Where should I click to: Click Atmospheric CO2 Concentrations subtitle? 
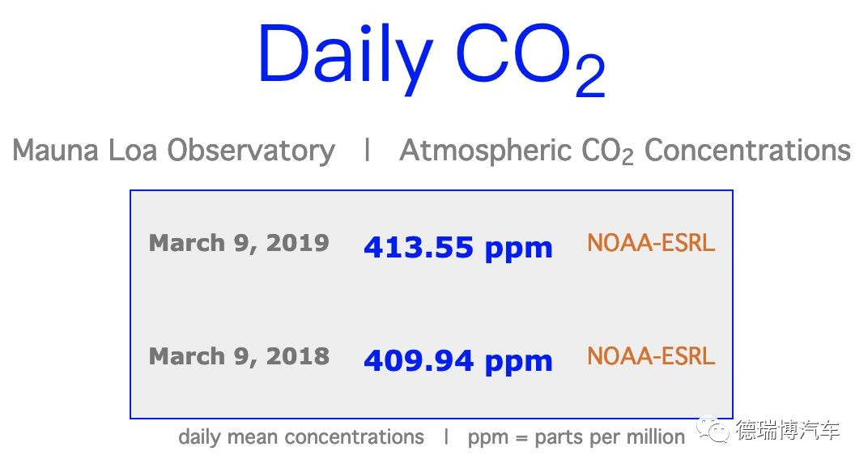coord(625,151)
